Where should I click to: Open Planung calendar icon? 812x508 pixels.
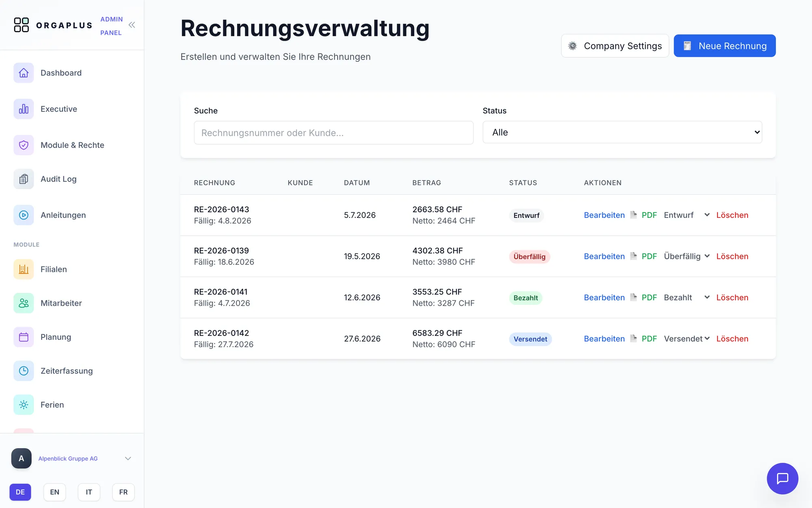point(24,337)
